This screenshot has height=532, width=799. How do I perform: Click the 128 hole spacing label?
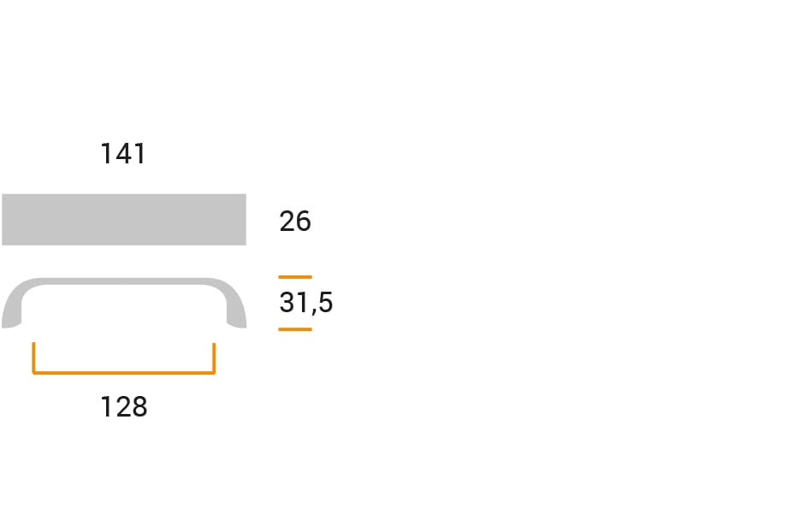[124, 407]
